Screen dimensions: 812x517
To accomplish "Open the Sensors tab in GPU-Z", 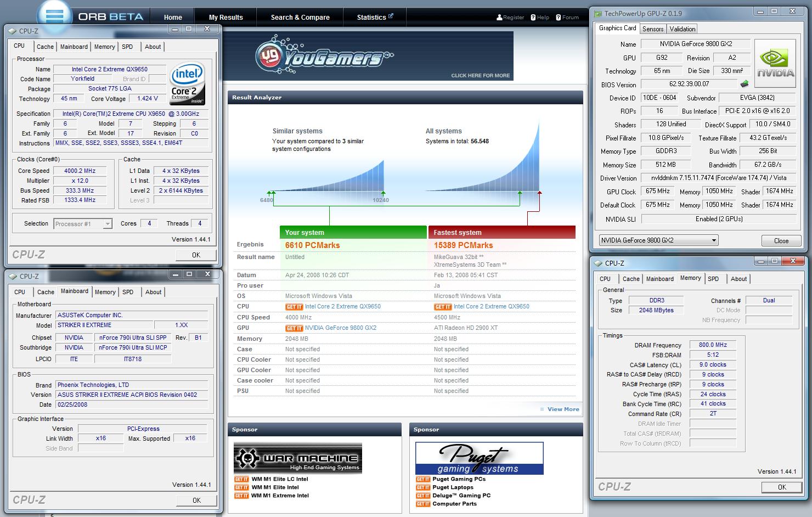I will point(653,29).
